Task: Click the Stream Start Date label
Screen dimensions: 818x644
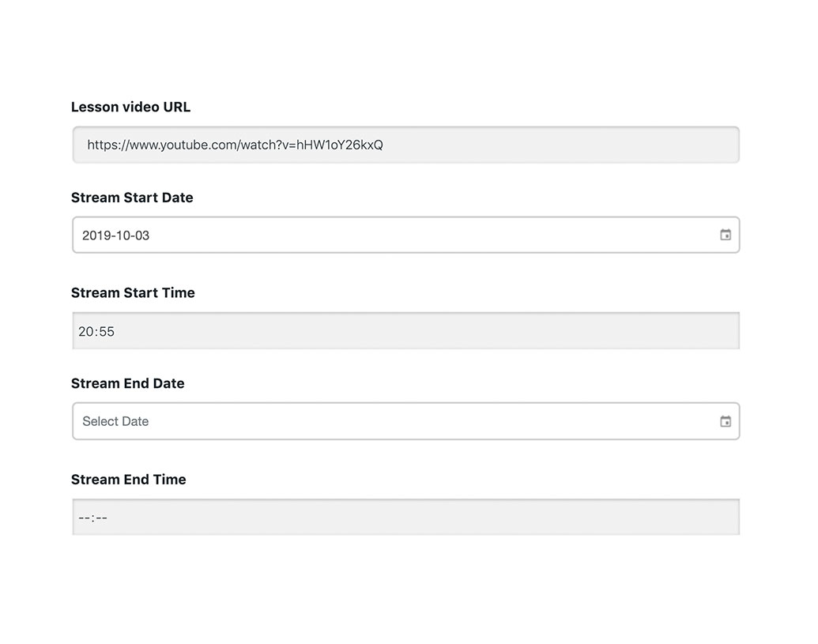Action: click(x=132, y=198)
